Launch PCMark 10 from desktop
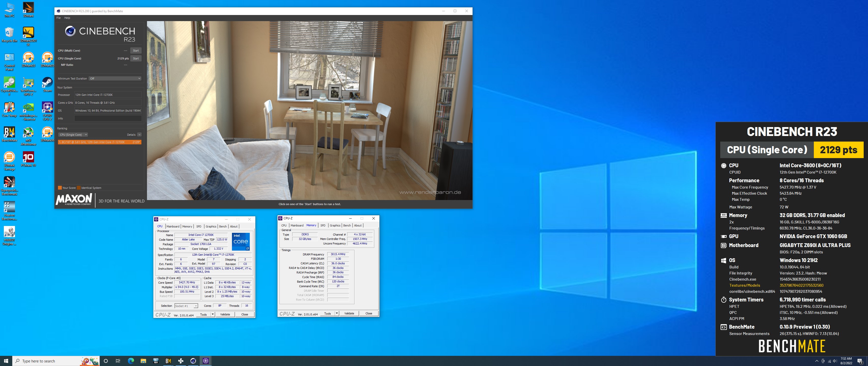Viewport: 868px width, 366px height. point(28,159)
